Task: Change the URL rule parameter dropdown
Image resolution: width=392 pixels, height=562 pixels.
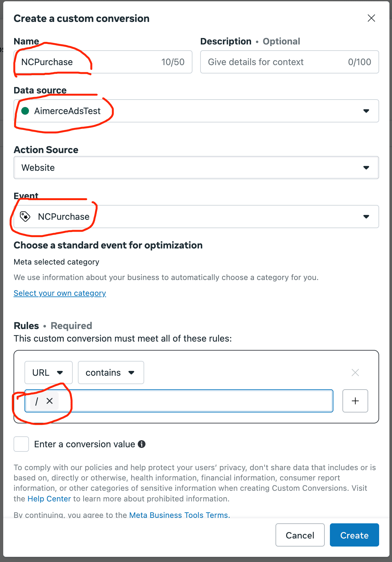Action: [x=48, y=373]
